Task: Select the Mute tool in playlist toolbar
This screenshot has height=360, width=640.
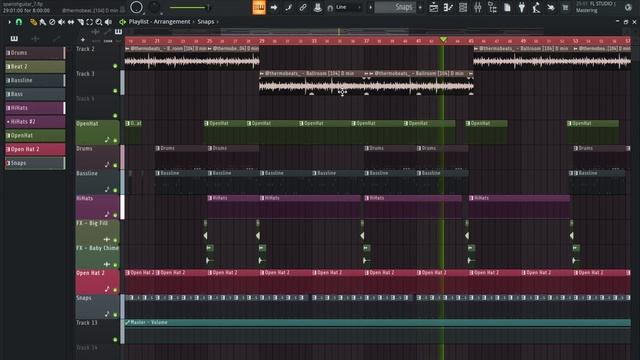Action: 61,22
